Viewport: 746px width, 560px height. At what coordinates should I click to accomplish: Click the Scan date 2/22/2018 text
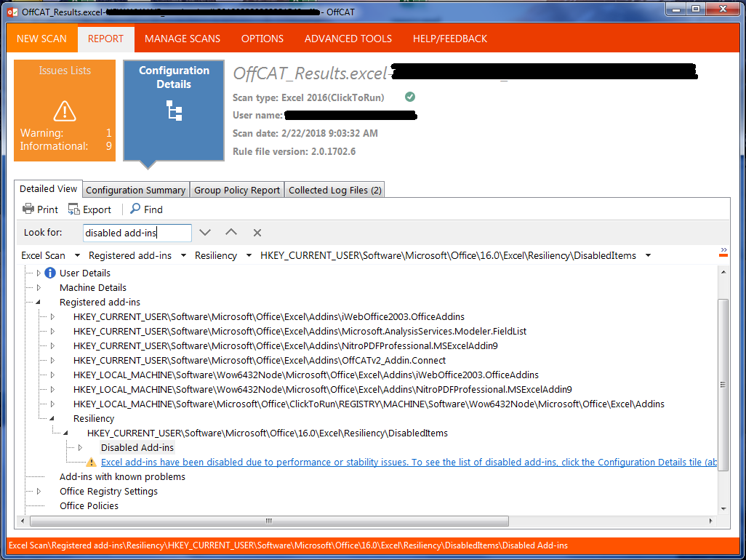(x=305, y=133)
